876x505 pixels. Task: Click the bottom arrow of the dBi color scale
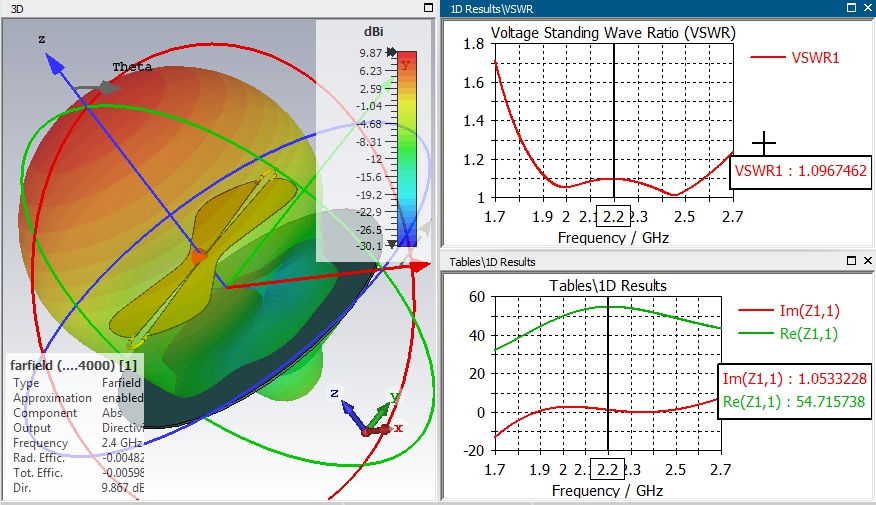click(x=392, y=245)
